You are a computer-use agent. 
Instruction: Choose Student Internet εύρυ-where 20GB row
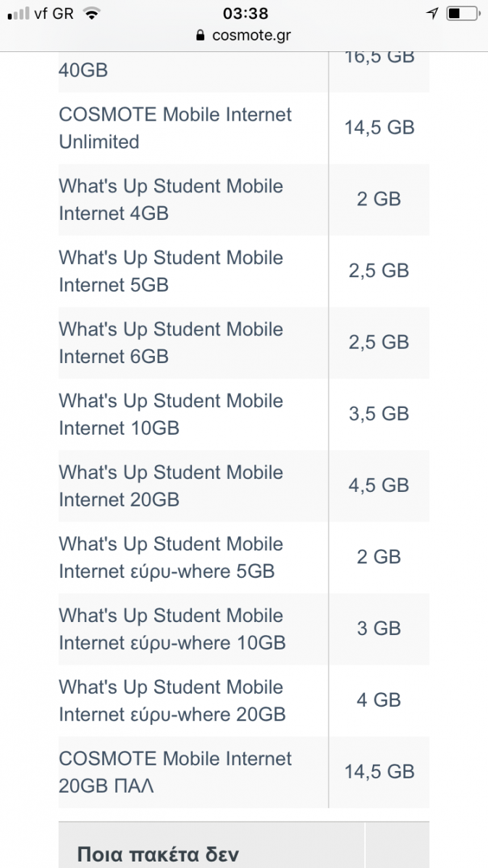click(172, 701)
